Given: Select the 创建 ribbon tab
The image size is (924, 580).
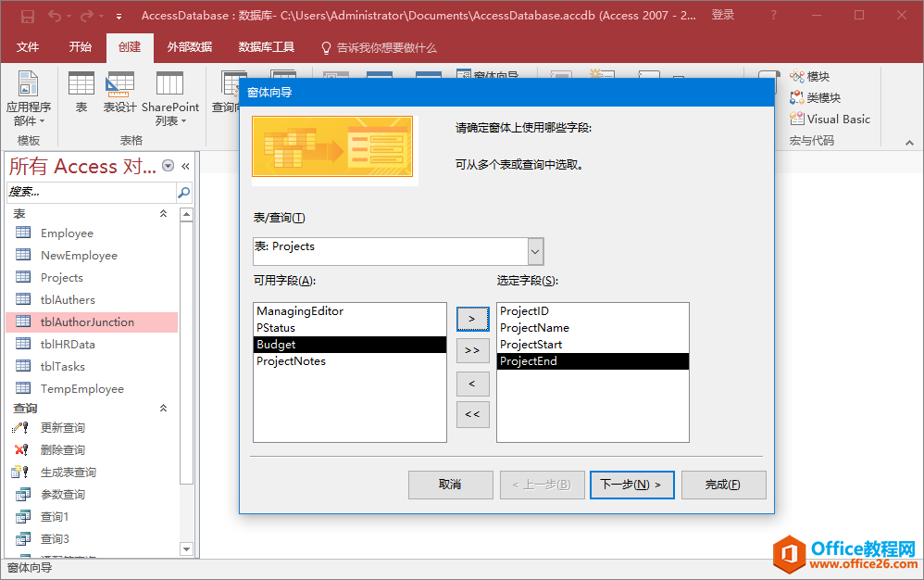Looking at the screenshot, I should [x=130, y=47].
